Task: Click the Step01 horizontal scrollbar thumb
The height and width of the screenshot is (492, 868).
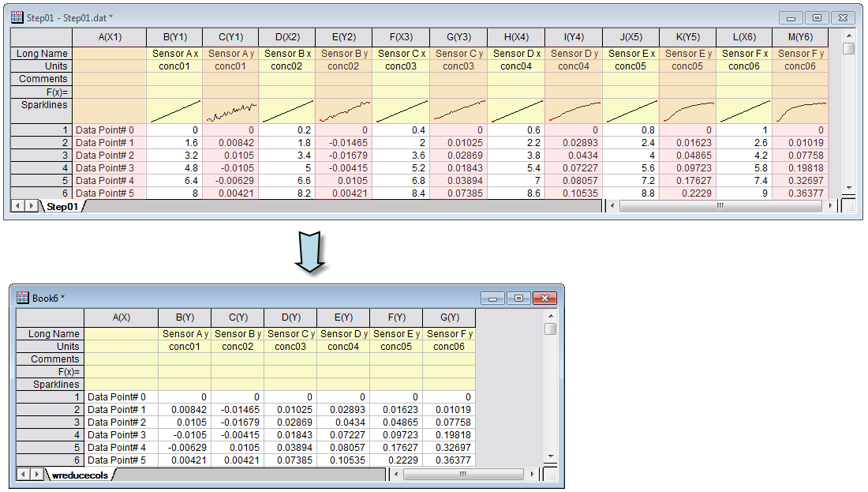Action: pos(720,205)
